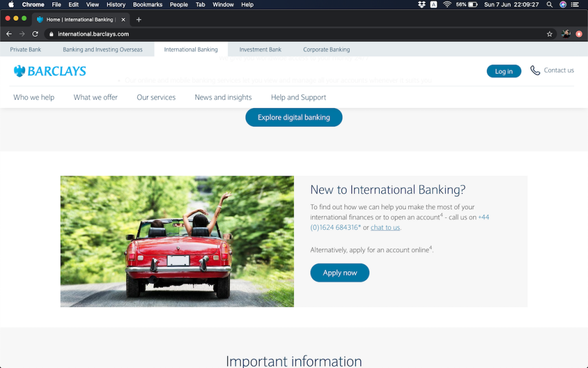Bookmark this page with the star icon
The image size is (588, 368).
pos(550,34)
